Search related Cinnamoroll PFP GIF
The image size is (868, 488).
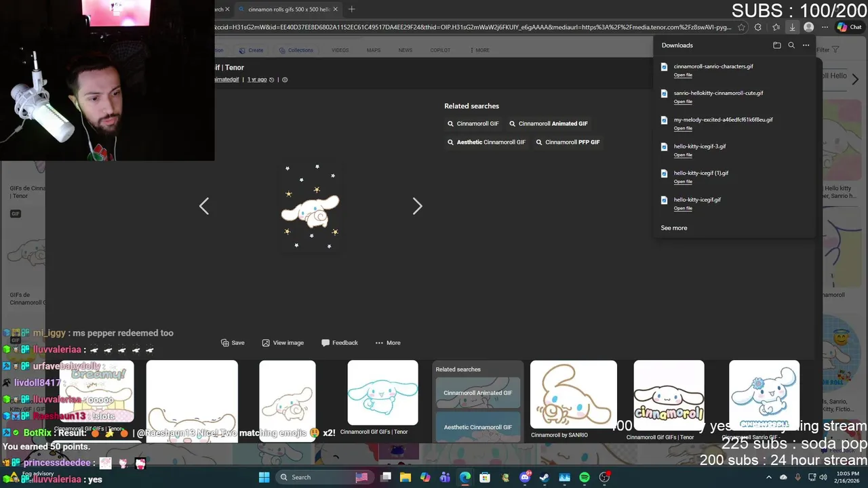[x=568, y=142]
